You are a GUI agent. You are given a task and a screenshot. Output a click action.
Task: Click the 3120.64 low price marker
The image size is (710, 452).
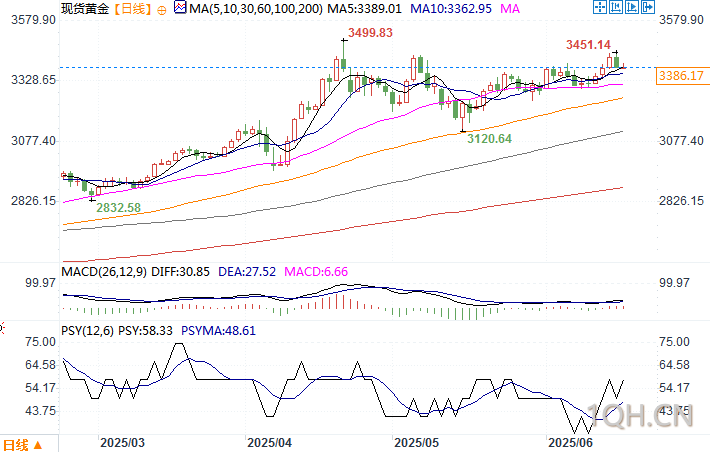489,139
